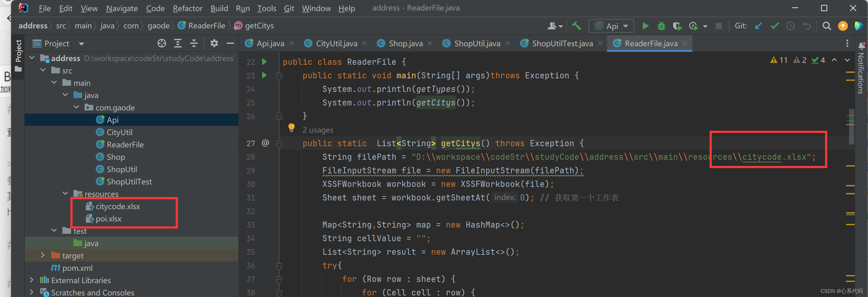Click the 2 usages inlay hint
The height and width of the screenshot is (297, 868).
coord(318,130)
